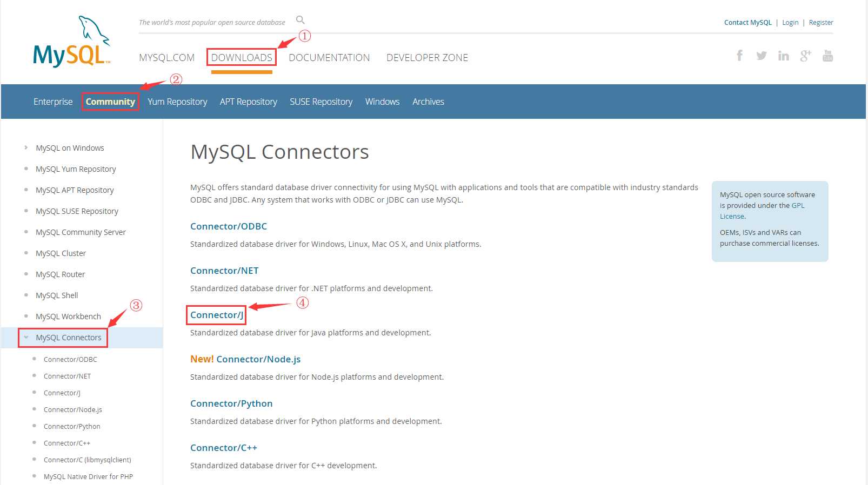
Task: Open the Connector/NET heading link
Action: coord(224,271)
